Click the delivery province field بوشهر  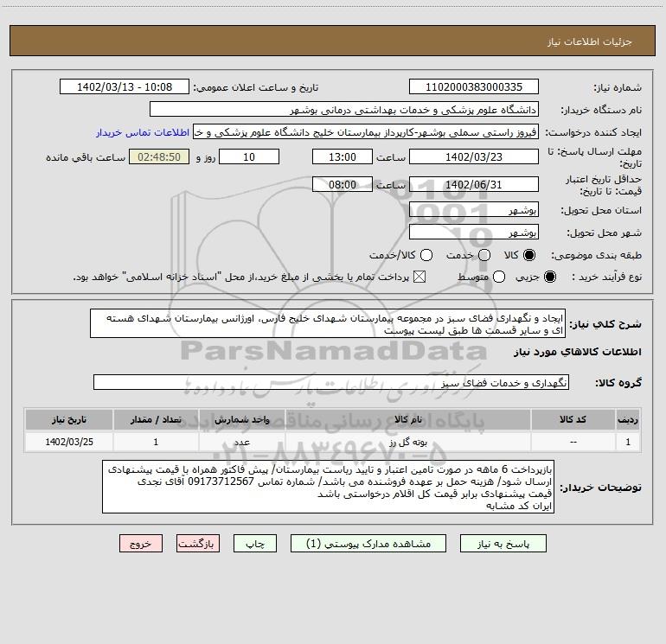point(474,210)
